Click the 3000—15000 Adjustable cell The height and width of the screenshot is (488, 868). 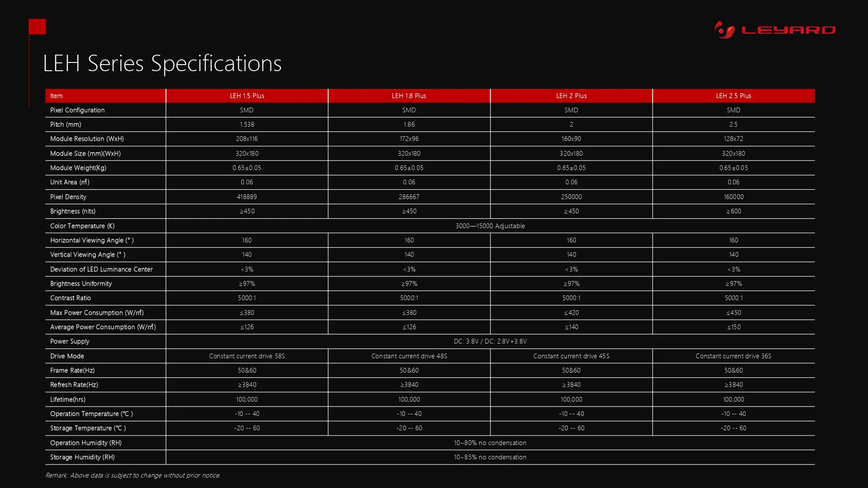pyautogui.click(x=490, y=226)
